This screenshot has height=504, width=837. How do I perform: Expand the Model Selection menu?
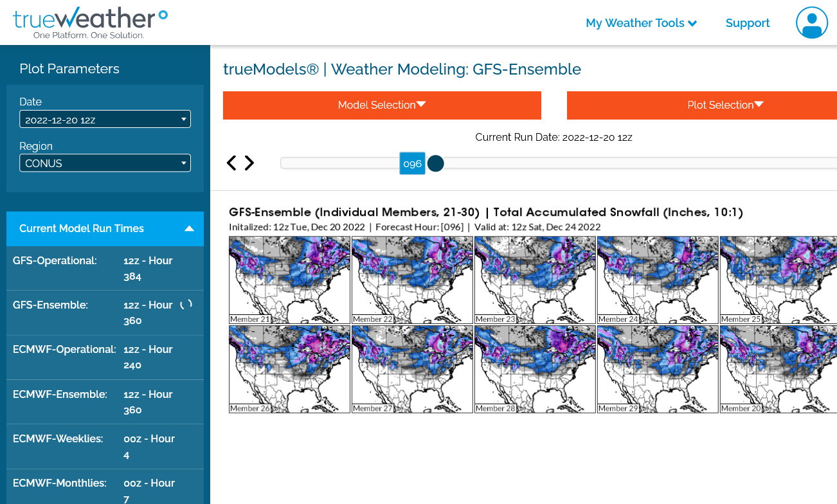coord(382,105)
